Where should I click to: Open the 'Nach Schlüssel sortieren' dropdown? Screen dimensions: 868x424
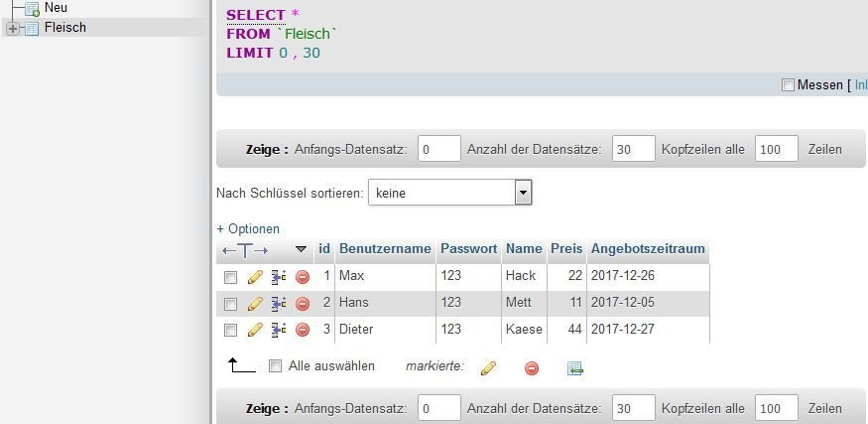(x=450, y=193)
